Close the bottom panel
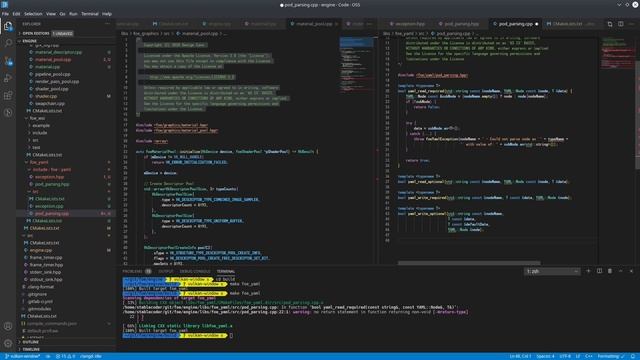The height and width of the screenshot is (360, 640). [631, 271]
